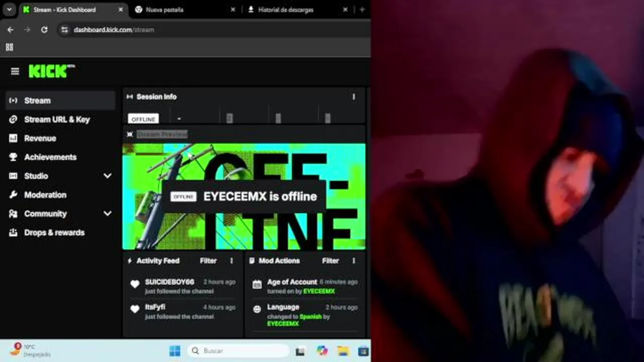Go back in browser
This screenshot has height=362, width=644.
tap(11, 30)
